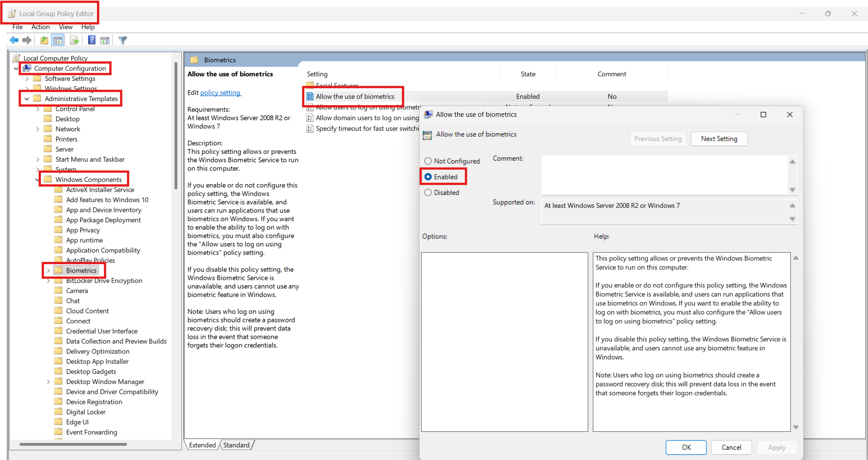Click the blue Back arrow in toolbar

(14, 40)
